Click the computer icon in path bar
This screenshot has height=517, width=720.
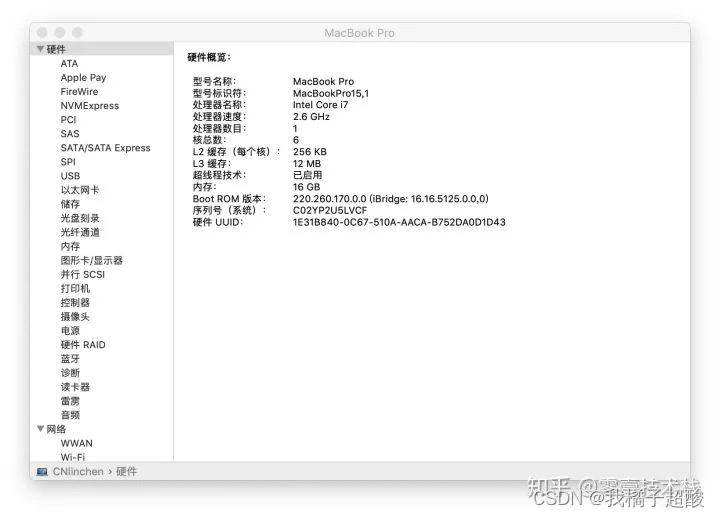click(42, 472)
